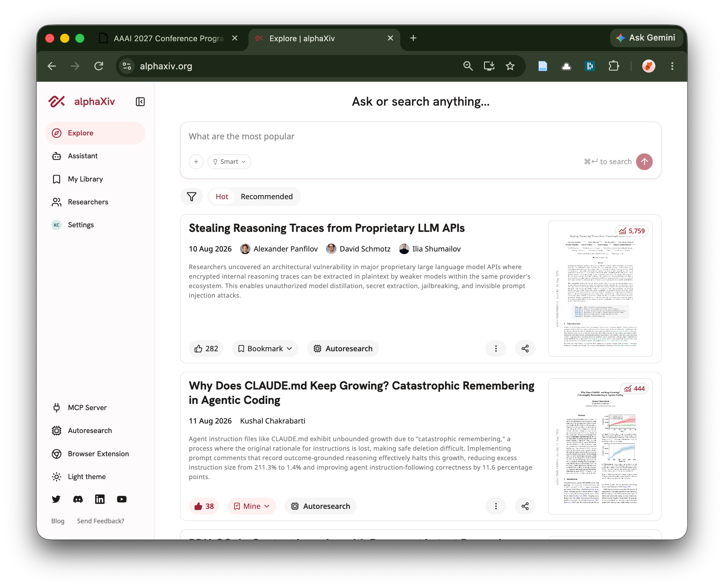Expand the Mine bookmark dropdown
724x588 pixels.
pyautogui.click(x=251, y=506)
